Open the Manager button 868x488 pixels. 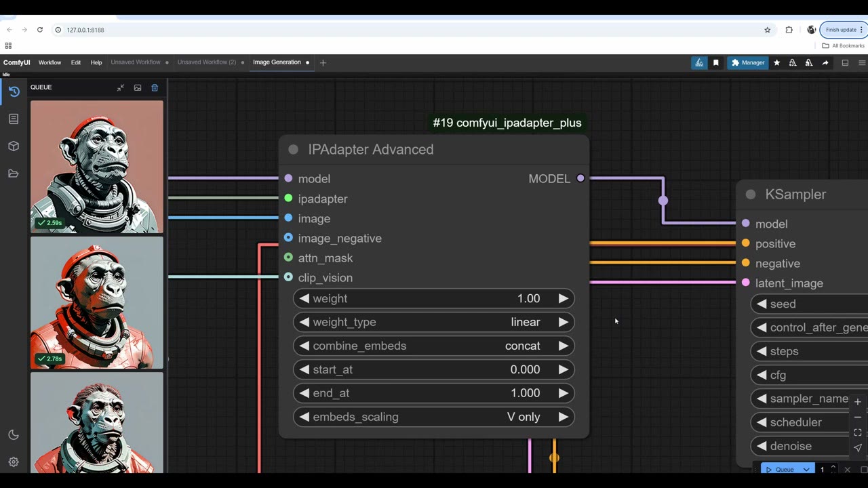(x=747, y=63)
